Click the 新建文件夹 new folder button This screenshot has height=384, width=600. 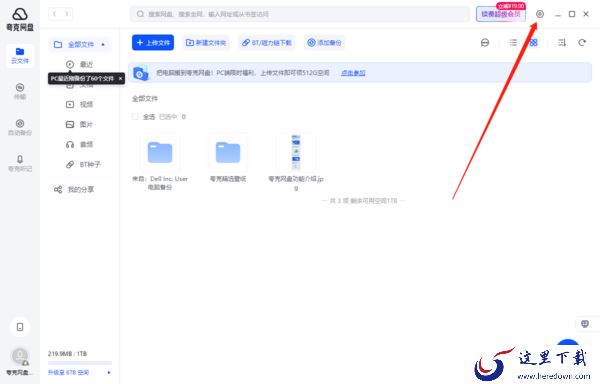[206, 42]
